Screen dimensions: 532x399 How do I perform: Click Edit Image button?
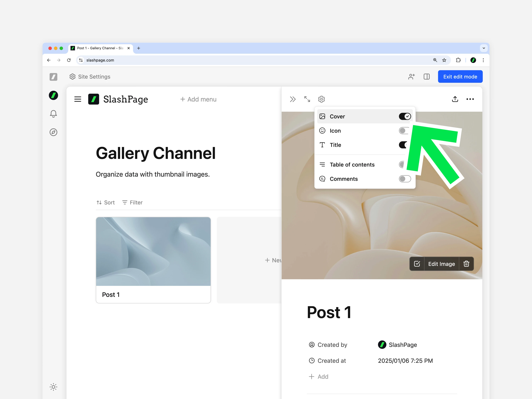442,264
